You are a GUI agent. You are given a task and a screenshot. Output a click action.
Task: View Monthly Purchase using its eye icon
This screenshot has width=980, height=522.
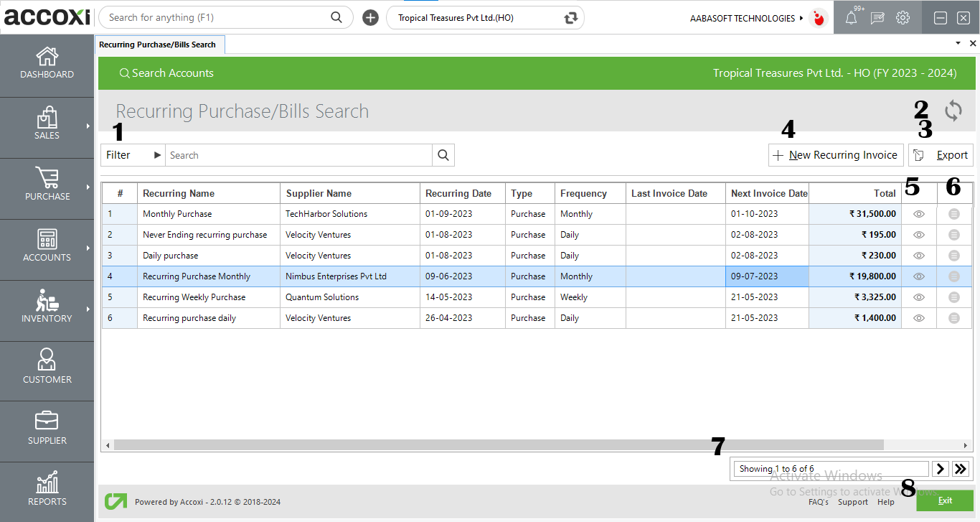pos(918,213)
